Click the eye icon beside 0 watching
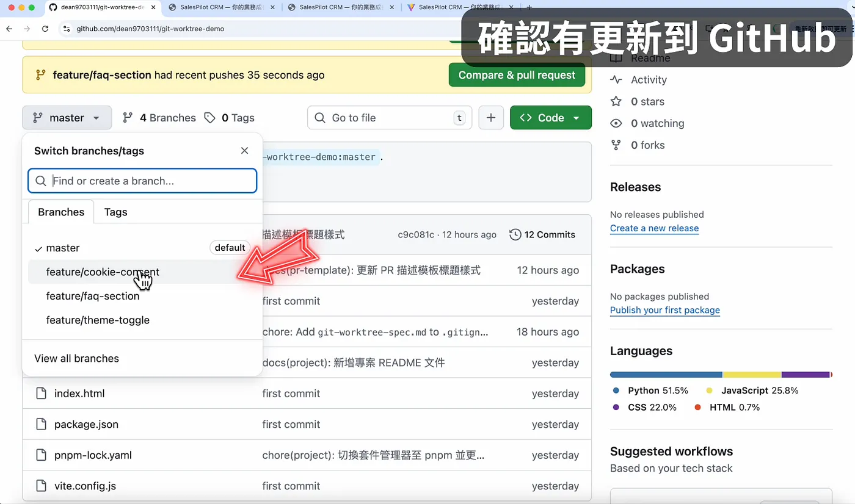This screenshot has height=504, width=855. (616, 123)
